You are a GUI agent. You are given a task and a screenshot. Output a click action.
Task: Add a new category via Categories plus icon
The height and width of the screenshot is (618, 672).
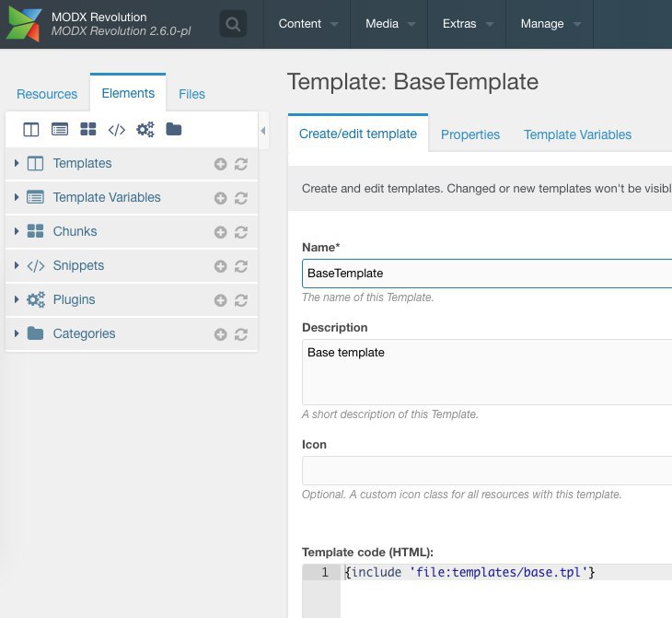tap(220, 334)
